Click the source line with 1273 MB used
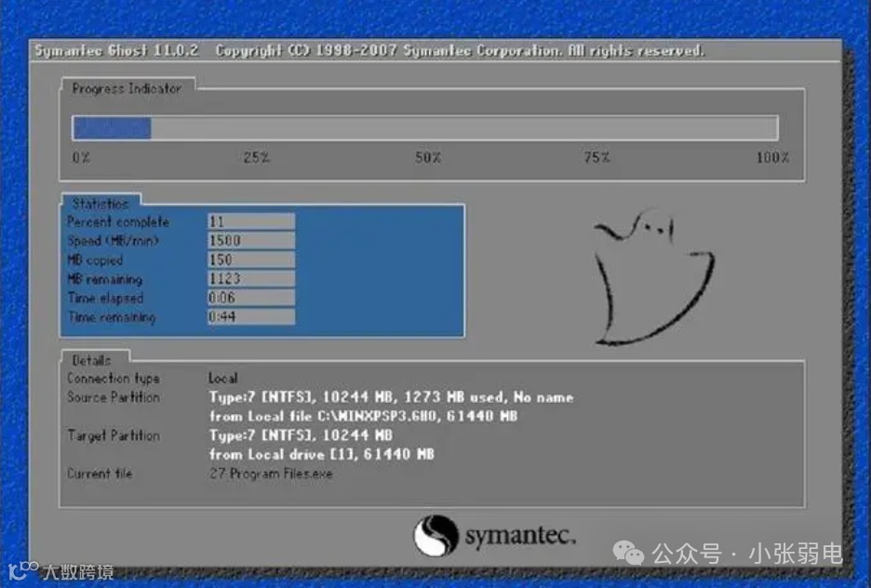This screenshot has width=871, height=588. [x=391, y=397]
